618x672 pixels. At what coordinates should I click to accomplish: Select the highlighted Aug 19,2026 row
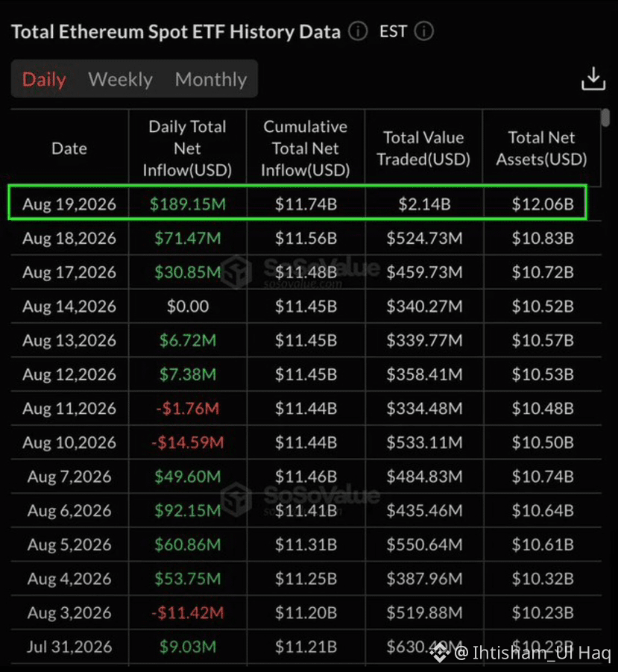[x=297, y=203]
